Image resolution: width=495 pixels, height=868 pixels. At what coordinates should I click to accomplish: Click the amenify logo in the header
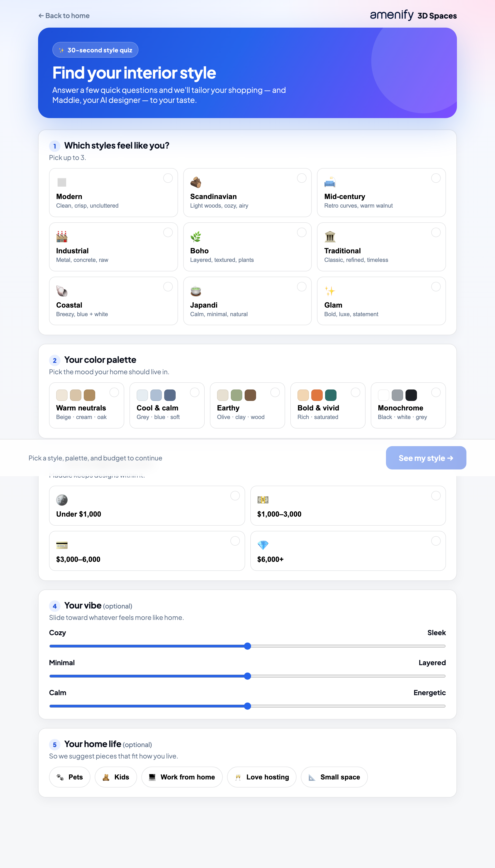[x=392, y=15]
